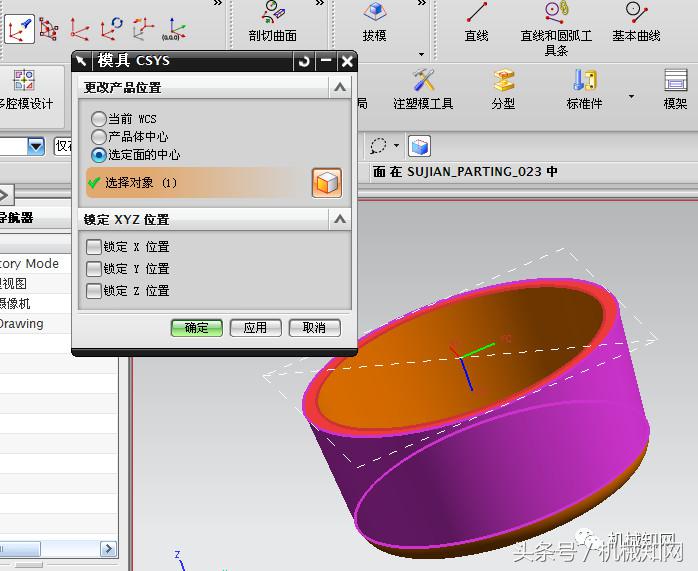Select the 直线 line tool
Viewport: 698px width, 571px height.
pyautogui.click(x=476, y=22)
